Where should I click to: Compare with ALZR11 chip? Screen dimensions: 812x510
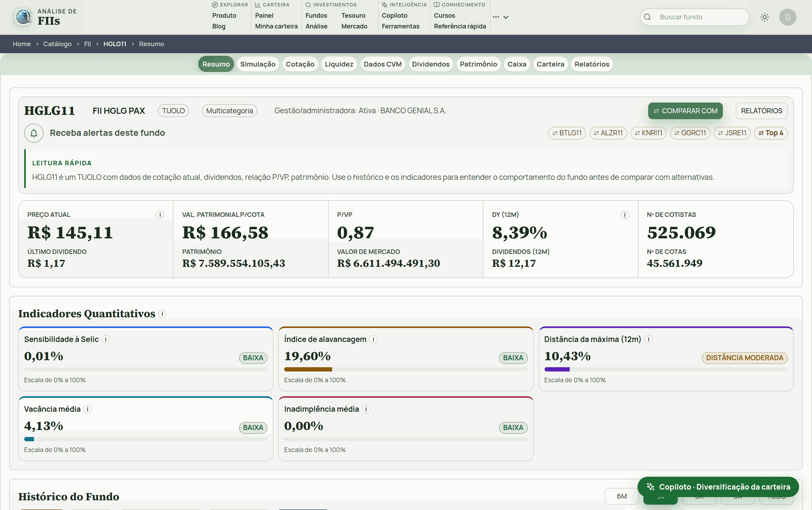(x=608, y=133)
